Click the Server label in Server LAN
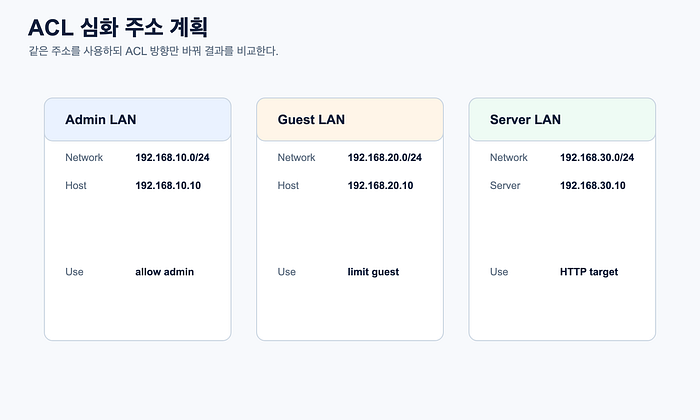This screenshot has height=420, width=700. pyautogui.click(x=505, y=186)
